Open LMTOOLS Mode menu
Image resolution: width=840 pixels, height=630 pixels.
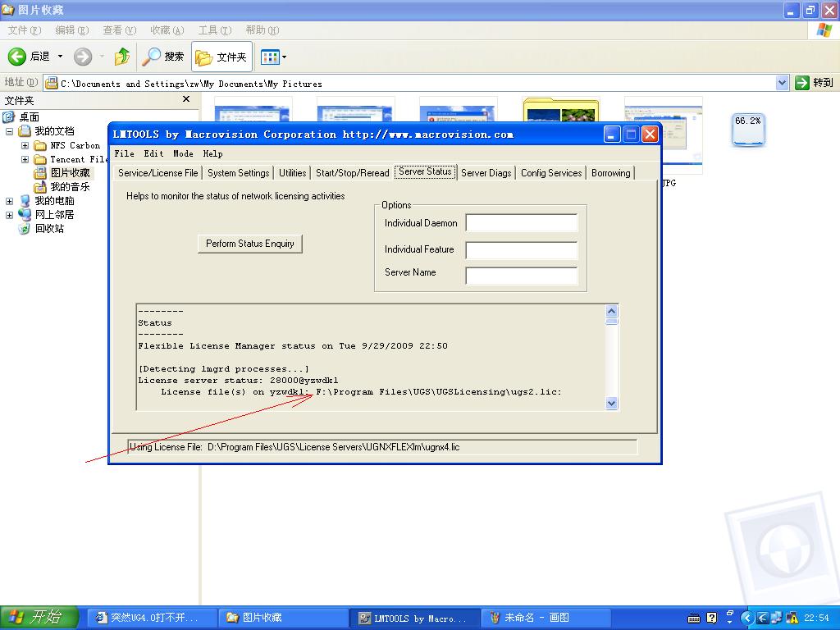[183, 153]
